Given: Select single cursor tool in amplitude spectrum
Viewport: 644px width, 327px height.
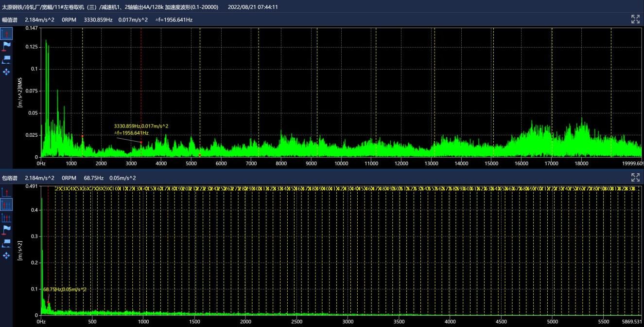Looking at the screenshot, I should pos(6,34).
